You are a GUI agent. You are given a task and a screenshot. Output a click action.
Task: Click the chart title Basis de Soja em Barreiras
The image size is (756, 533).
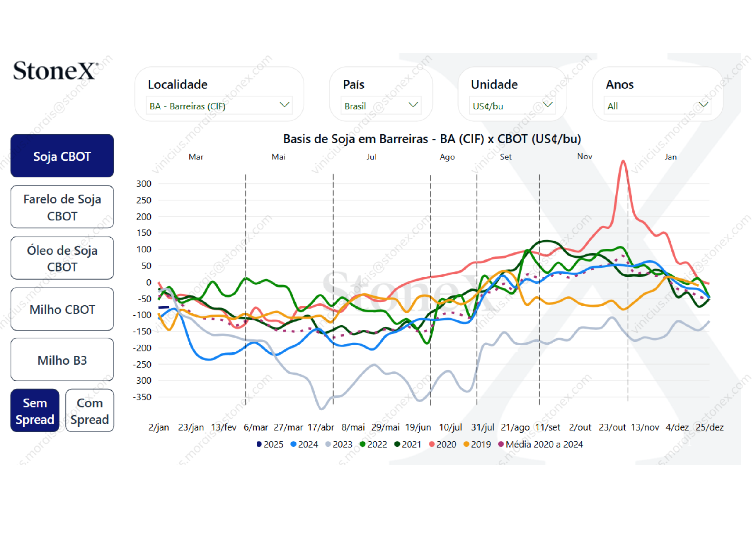pos(432,139)
